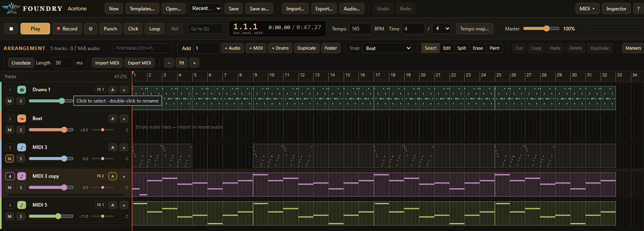The image size is (644, 231).
Task: Adjust the MIDI 5 track volume slider
Action: pyautogui.click(x=51, y=216)
